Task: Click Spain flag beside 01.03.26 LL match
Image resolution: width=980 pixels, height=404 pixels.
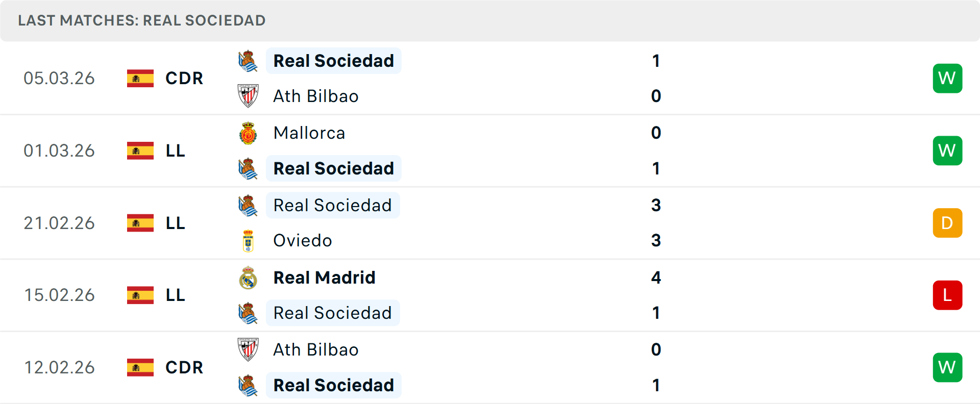Action: click(x=140, y=151)
